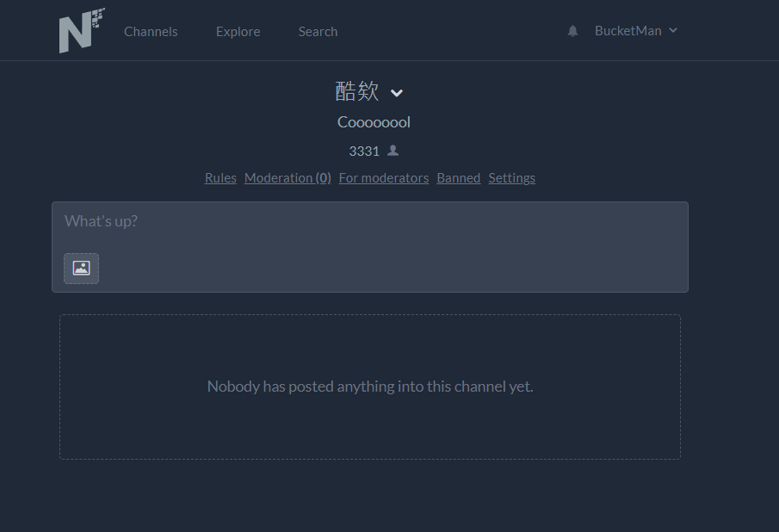
Task: Click the Cooooooool channel description
Action: pyautogui.click(x=374, y=122)
